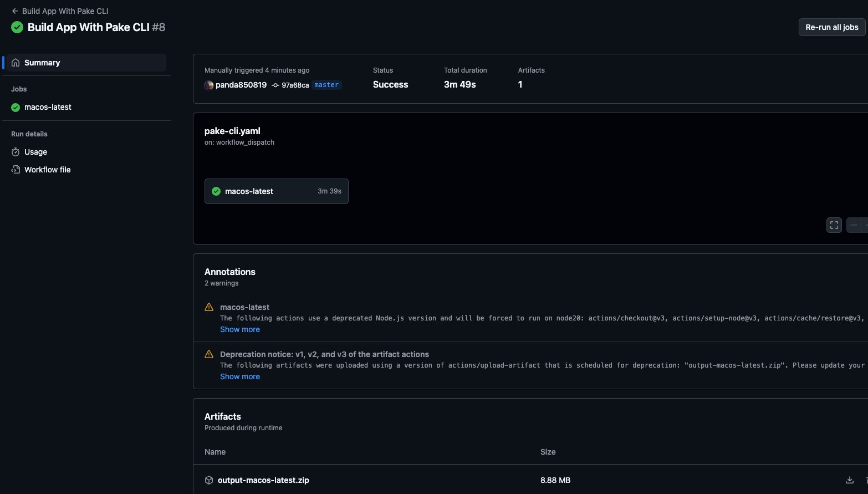Open commit 97a68ca
This screenshot has height=494, width=868.
[x=295, y=85]
